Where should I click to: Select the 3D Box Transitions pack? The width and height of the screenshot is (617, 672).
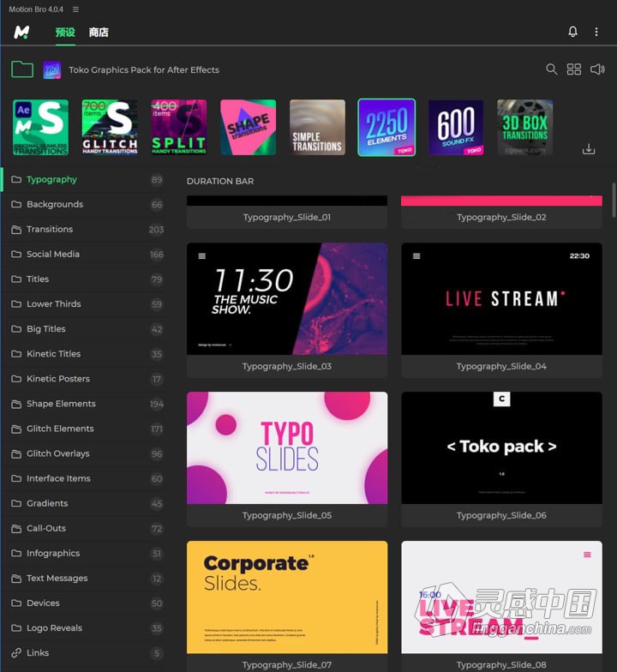click(524, 127)
